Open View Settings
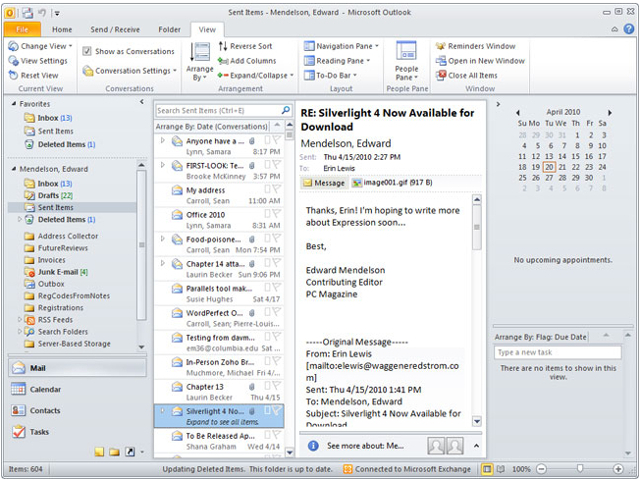The image size is (640, 480). tap(38, 61)
